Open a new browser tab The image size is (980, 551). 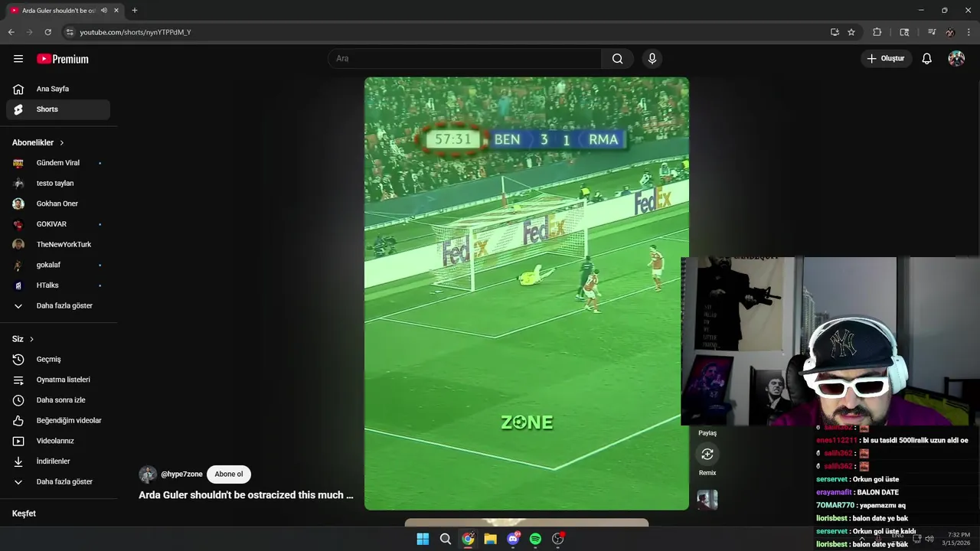pyautogui.click(x=135, y=11)
